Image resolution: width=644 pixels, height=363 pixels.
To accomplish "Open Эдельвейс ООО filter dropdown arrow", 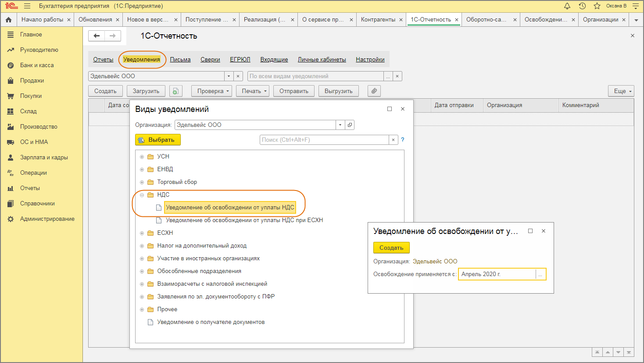I will (229, 76).
